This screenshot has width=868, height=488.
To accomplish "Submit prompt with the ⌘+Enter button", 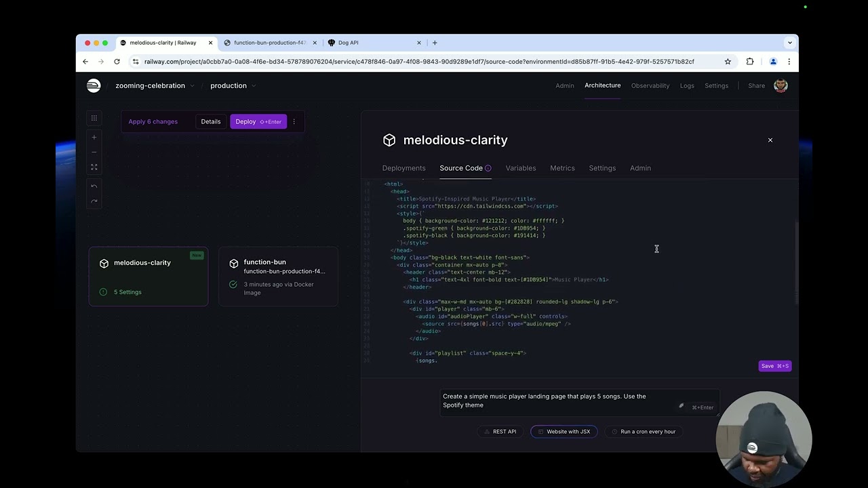I will click(x=703, y=407).
